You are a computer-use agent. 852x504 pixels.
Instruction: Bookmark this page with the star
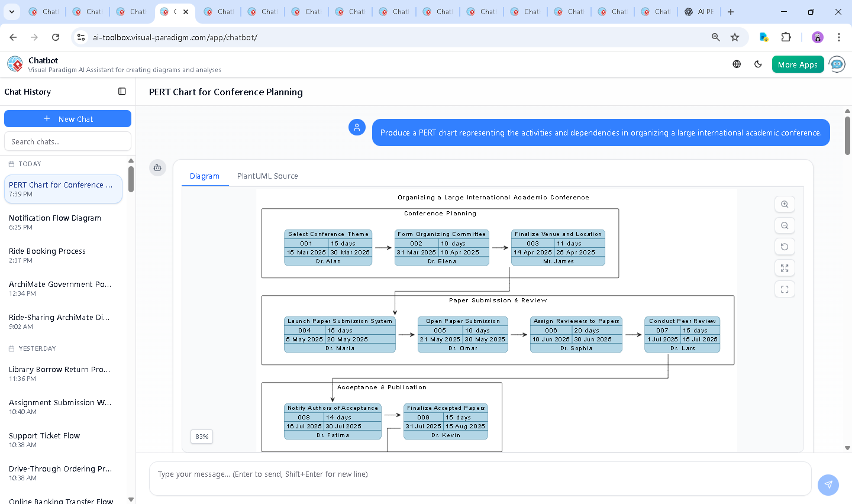coord(735,37)
